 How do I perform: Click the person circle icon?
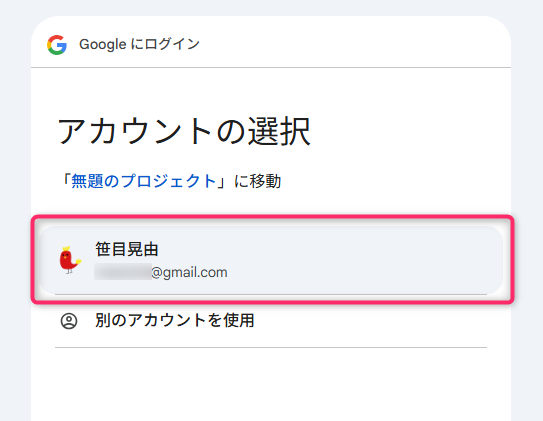click(69, 321)
